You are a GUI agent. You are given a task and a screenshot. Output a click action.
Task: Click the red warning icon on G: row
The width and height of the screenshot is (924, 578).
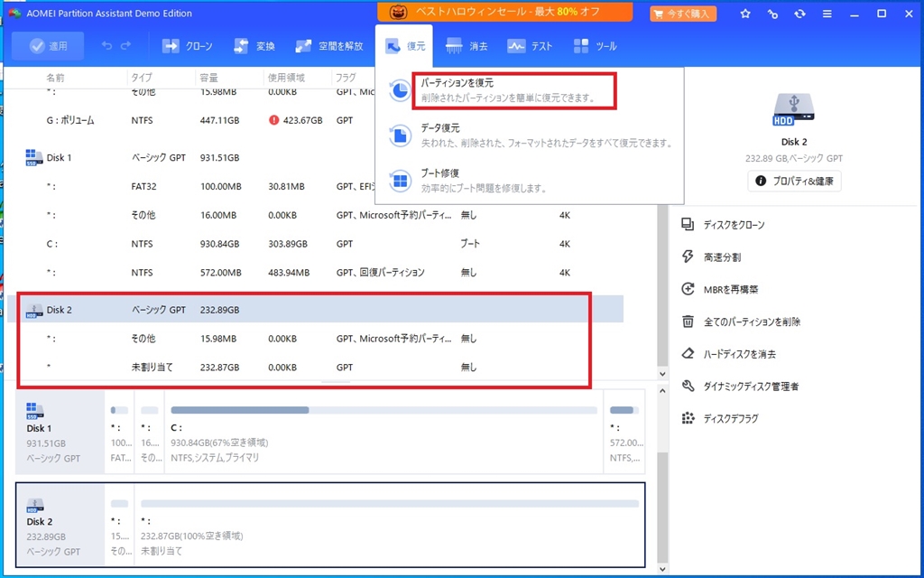click(x=274, y=120)
